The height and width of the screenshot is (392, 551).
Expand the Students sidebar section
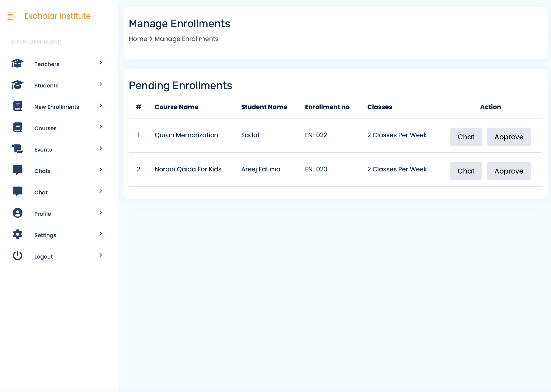coord(100,84)
